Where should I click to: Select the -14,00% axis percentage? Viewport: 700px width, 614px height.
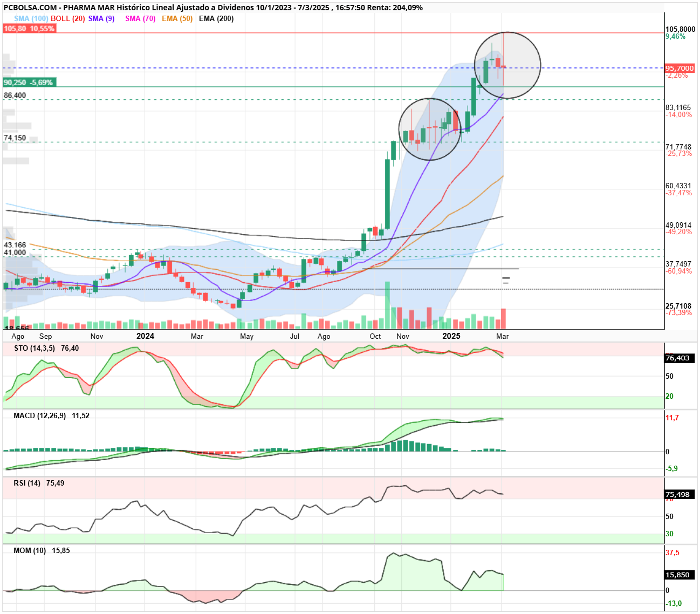[x=679, y=115]
